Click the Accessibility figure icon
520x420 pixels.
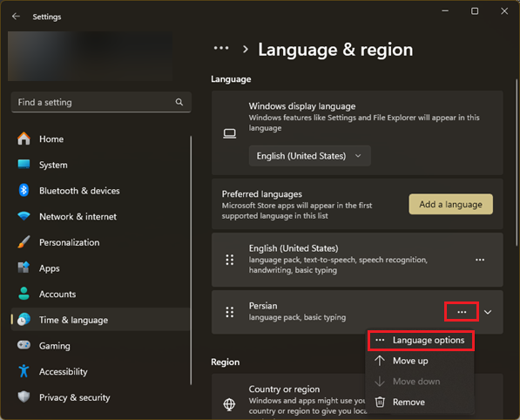(24, 371)
